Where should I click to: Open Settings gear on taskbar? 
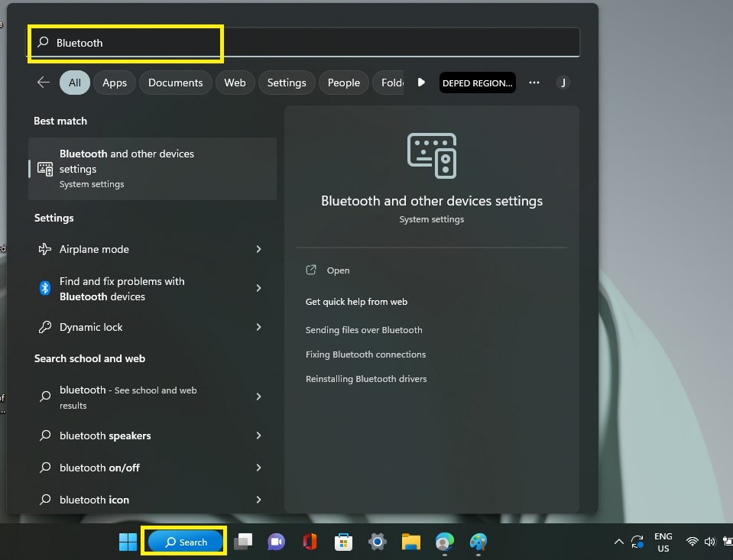click(x=378, y=542)
